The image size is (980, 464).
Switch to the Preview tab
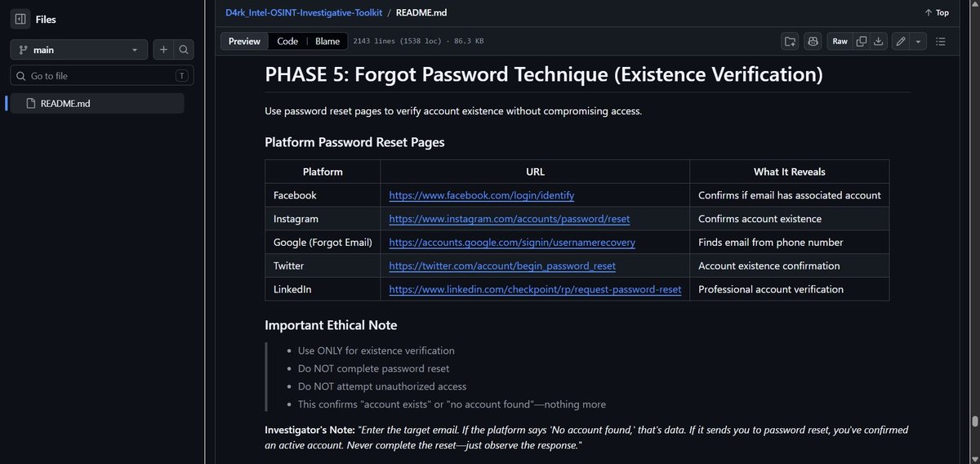tap(244, 41)
